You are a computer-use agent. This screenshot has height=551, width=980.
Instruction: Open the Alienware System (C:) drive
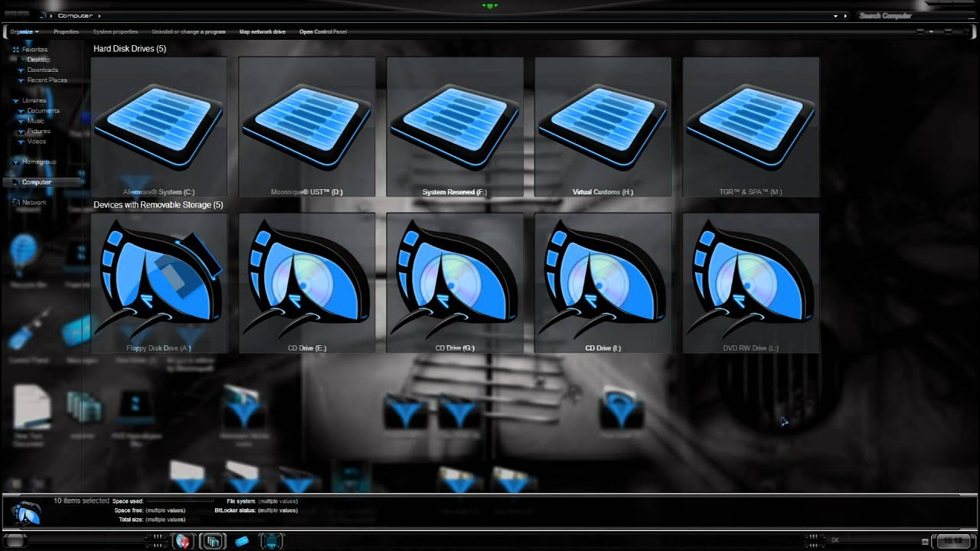[158, 127]
